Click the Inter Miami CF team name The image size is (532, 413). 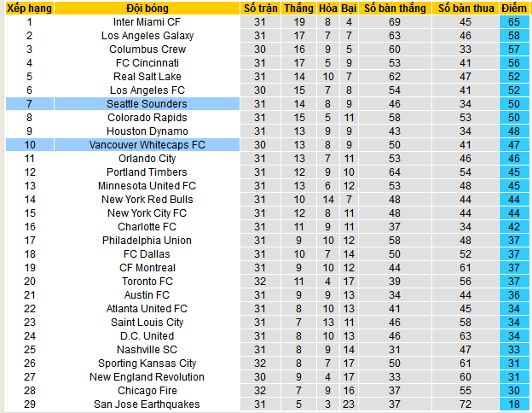tap(147, 21)
